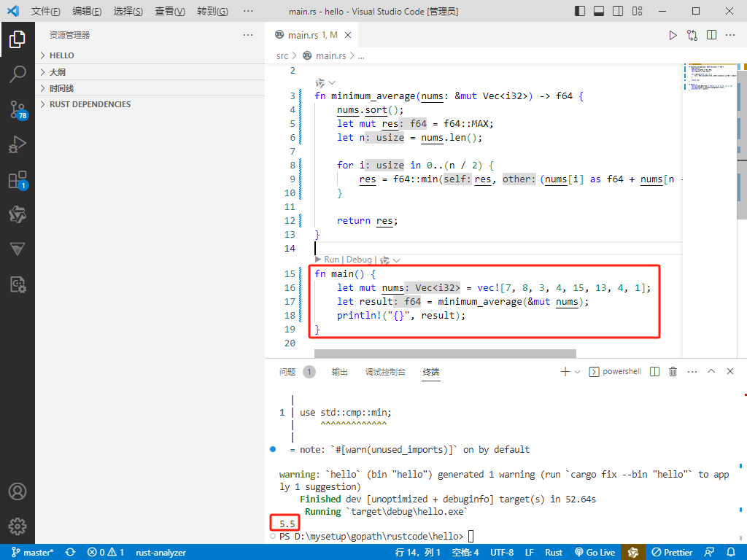Viewport: 747px width, 560px height.
Task: Click Prettier status bar item
Action: [x=672, y=553]
